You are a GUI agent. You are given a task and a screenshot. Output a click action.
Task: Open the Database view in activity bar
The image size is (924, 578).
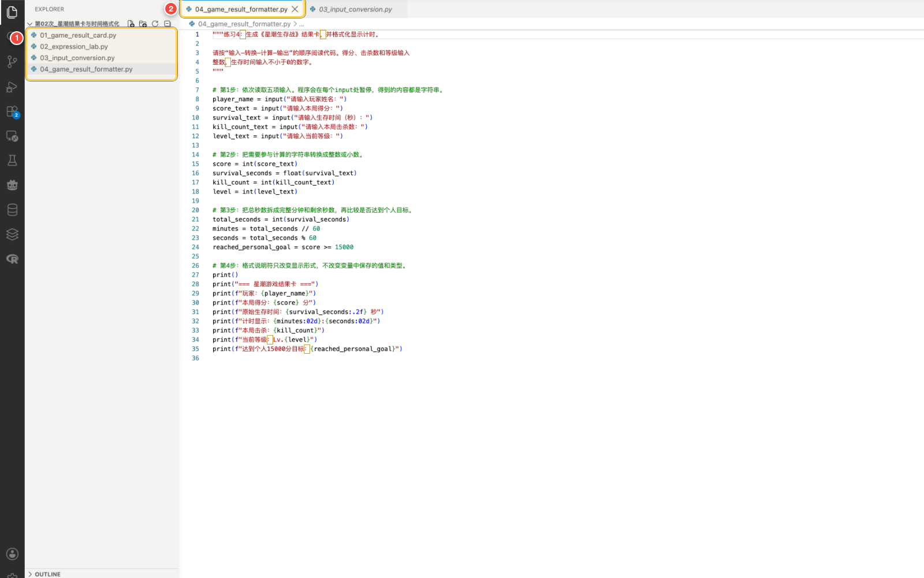pos(12,210)
